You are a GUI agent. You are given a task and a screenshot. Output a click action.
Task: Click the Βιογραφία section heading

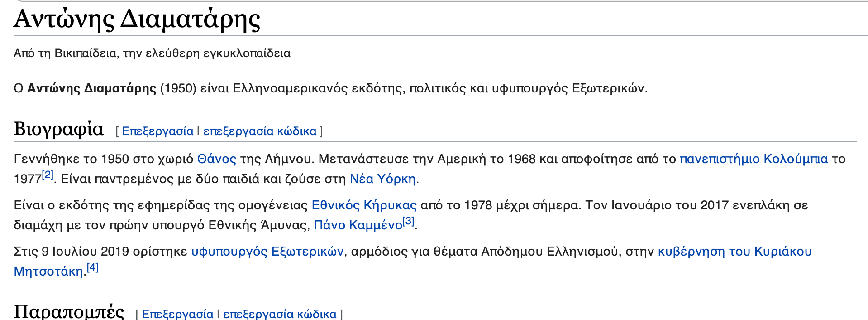(x=59, y=129)
